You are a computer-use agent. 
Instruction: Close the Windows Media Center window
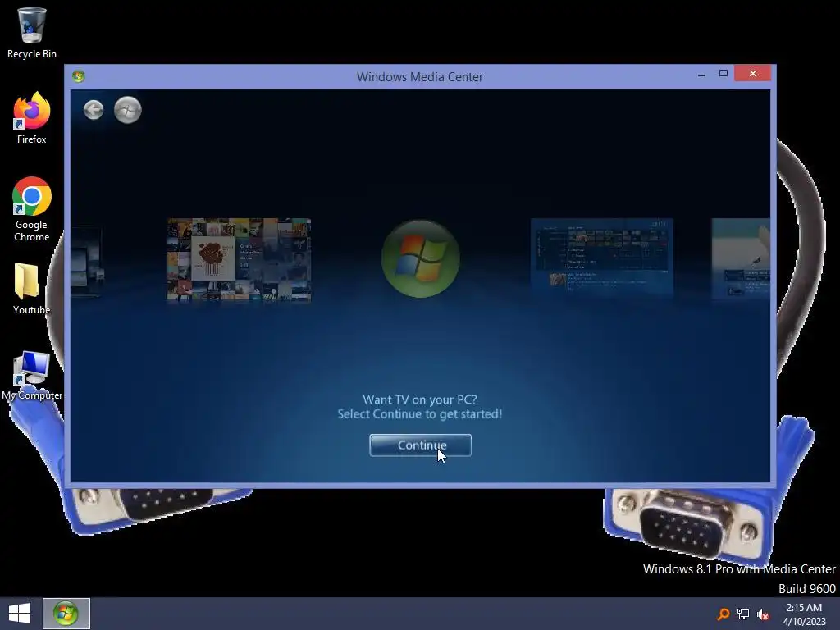tap(753, 73)
